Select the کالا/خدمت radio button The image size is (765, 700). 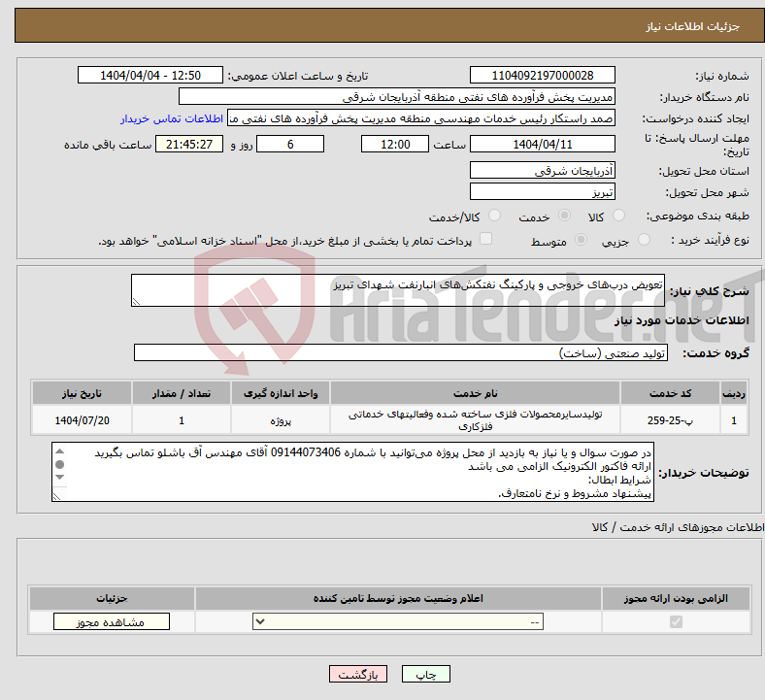pos(495,216)
